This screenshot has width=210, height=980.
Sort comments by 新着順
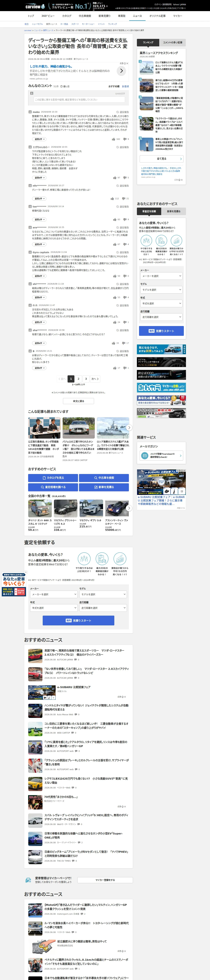tap(125, 86)
